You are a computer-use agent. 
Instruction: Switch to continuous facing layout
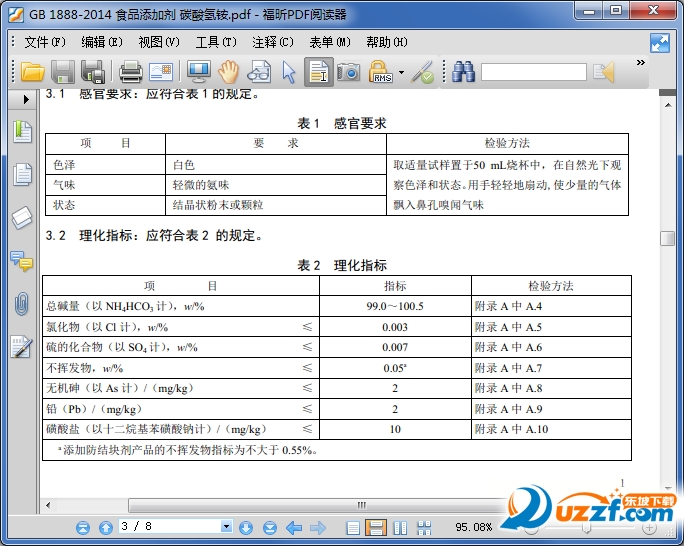tap(424, 528)
